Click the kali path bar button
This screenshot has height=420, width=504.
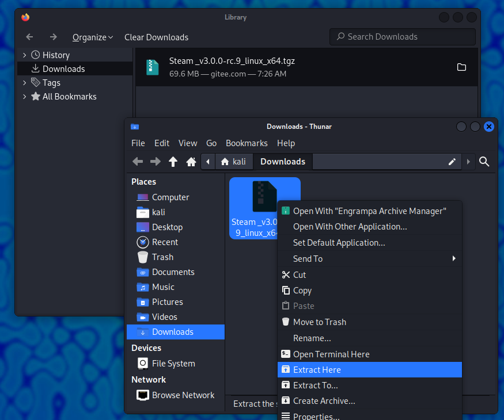[x=234, y=162]
